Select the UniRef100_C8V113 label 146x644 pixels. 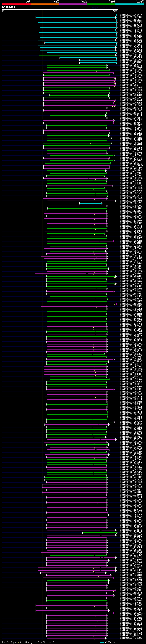pos(131,336)
